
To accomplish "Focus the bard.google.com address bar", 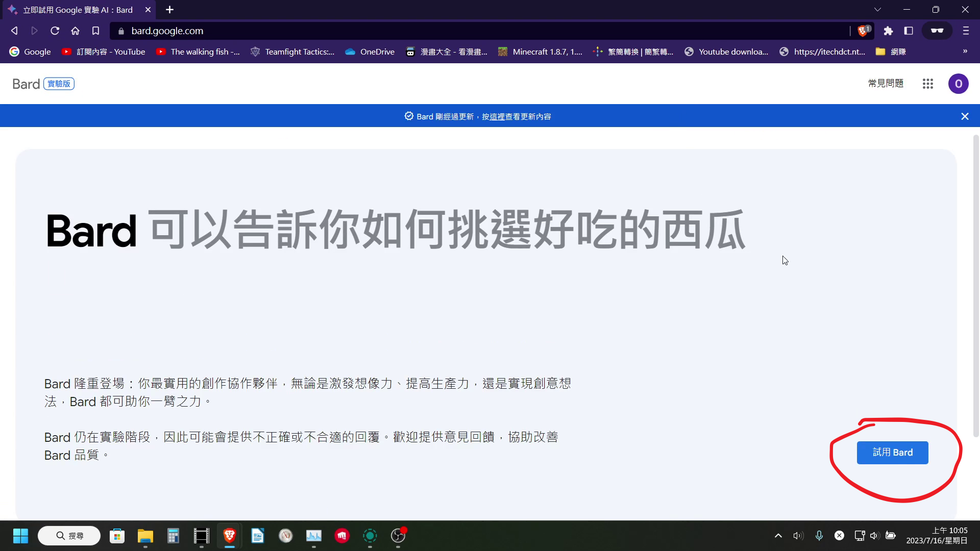I will 480,31.
